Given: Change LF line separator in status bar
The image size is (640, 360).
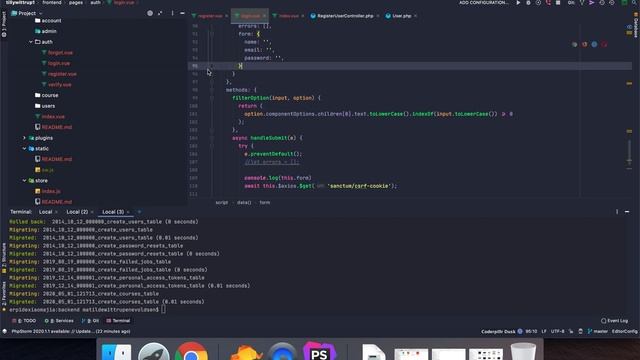Looking at the screenshot, I should (x=544, y=331).
